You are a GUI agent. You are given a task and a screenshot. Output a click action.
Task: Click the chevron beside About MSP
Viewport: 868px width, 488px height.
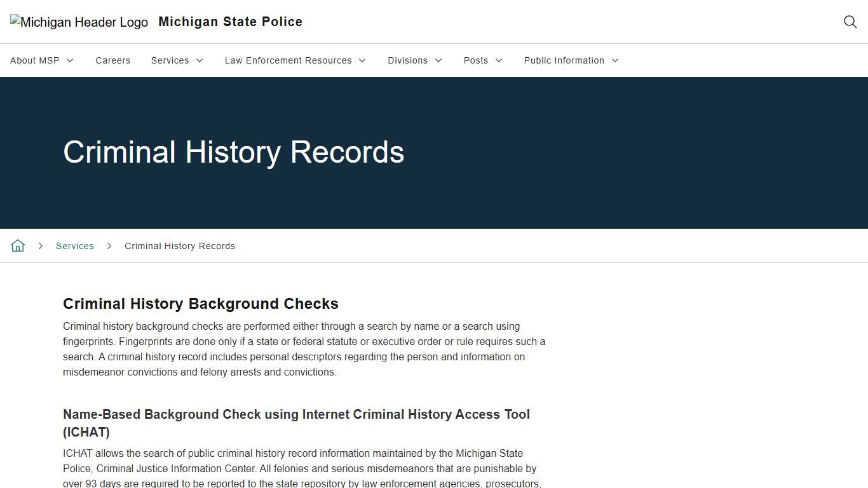tap(70, 60)
